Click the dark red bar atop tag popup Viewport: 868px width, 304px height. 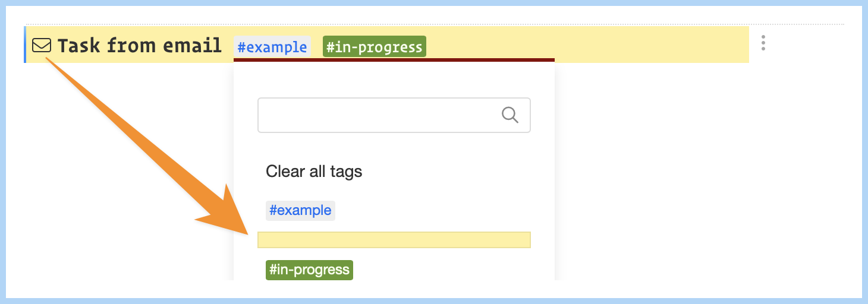click(394, 60)
